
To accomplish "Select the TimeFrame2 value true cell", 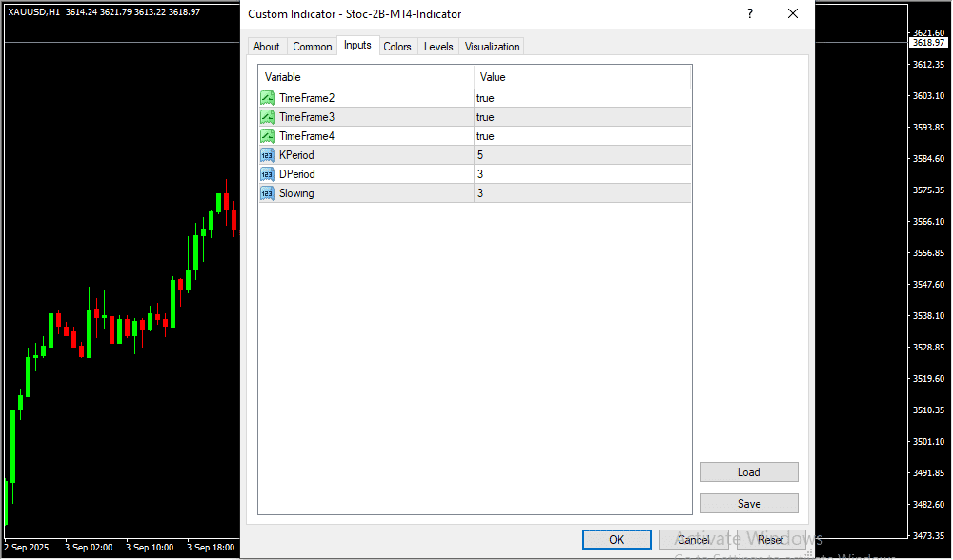I will 581,98.
